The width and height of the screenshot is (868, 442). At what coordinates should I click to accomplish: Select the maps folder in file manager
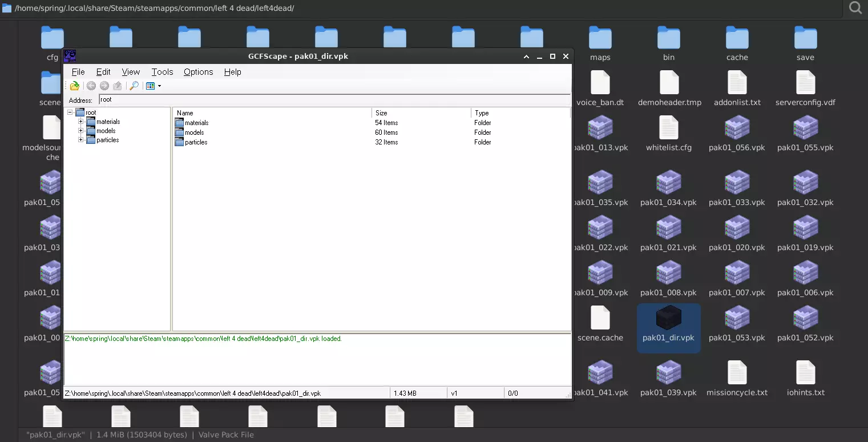pos(600,43)
